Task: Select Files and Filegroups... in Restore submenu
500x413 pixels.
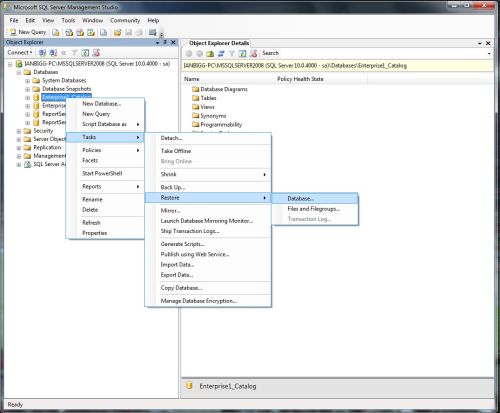Action: click(x=315, y=209)
